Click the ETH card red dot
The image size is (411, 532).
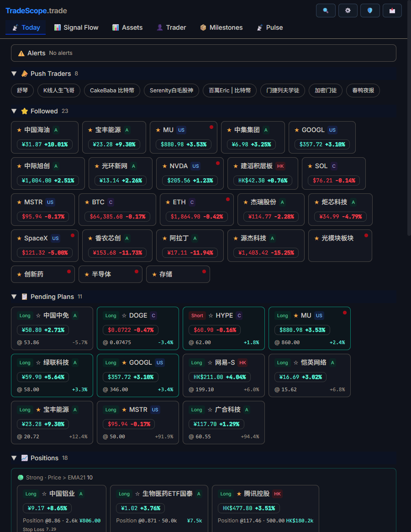click(x=228, y=199)
